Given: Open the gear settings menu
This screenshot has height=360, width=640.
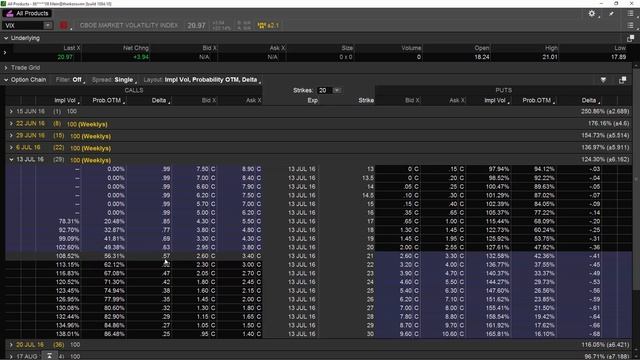Looking at the screenshot, I should pyautogui.click(x=591, y=13).
